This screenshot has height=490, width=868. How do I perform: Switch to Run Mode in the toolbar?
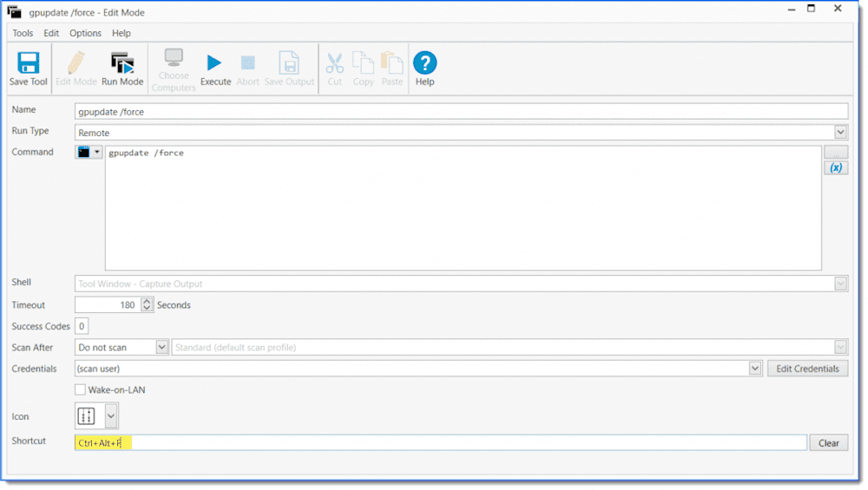(122, 69)
